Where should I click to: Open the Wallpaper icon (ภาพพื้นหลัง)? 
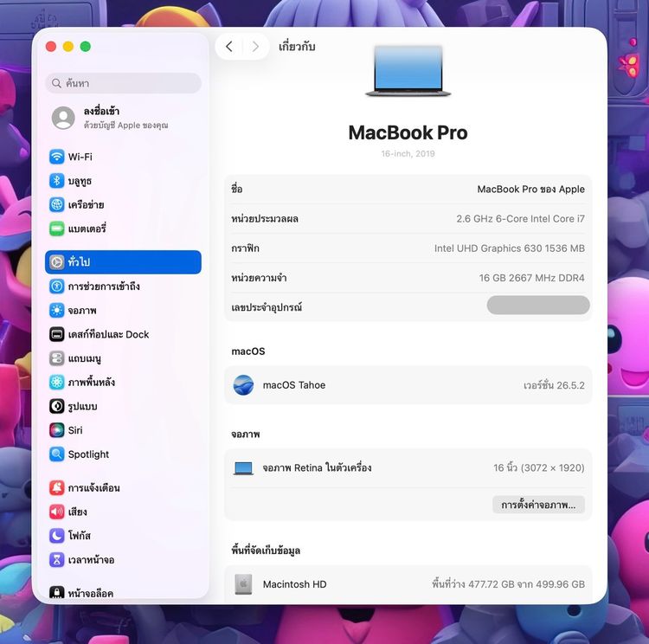57,383
